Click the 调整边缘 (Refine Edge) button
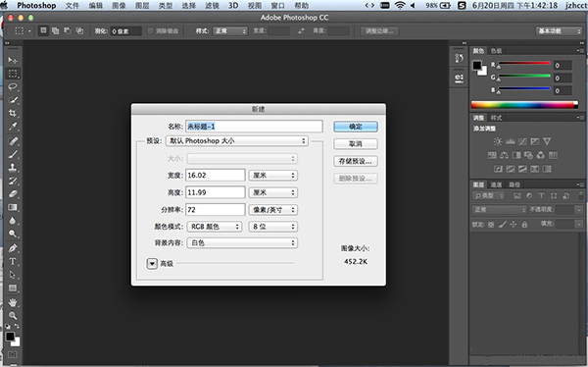 click(x=379, y=30)
